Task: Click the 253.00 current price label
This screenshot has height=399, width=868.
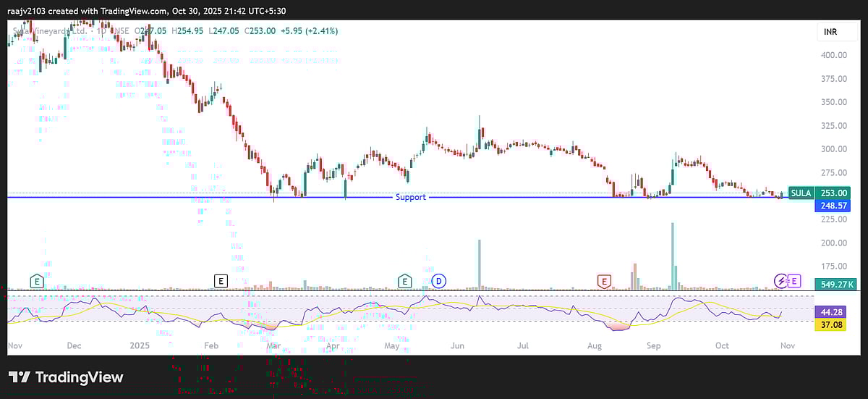Action: 833,193
